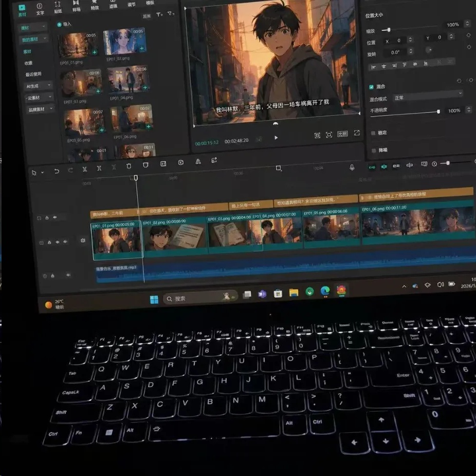
Task: Reset the 混合 blend settings
Action: (459, 81)
